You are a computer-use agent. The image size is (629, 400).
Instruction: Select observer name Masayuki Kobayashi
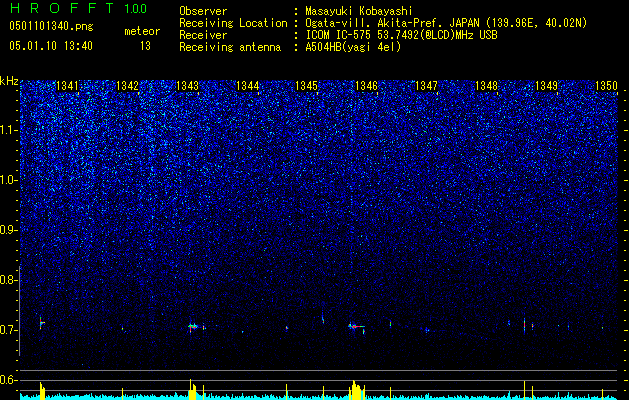[x=359, y=11]
